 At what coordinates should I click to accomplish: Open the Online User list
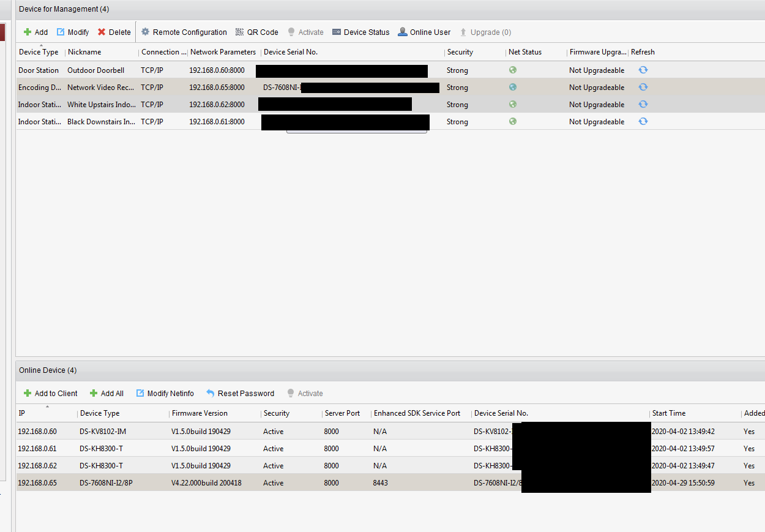424,32
